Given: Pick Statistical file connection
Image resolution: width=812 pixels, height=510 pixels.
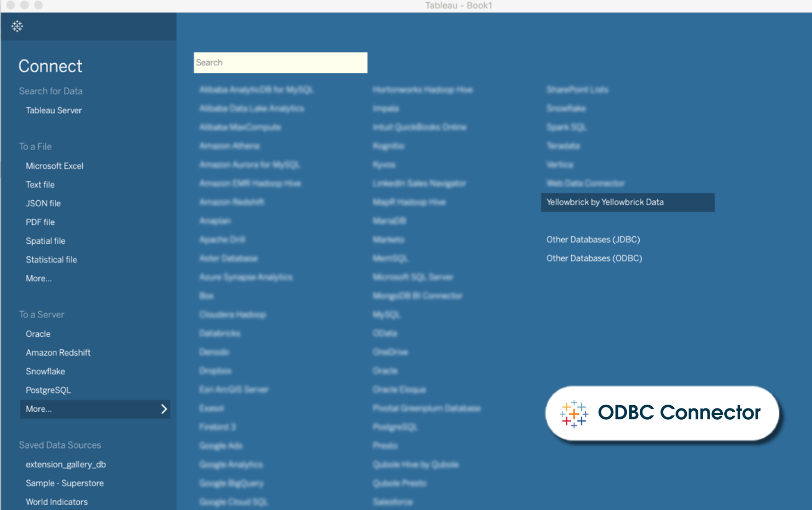Looking at the screenshot, I should [51, 260].
